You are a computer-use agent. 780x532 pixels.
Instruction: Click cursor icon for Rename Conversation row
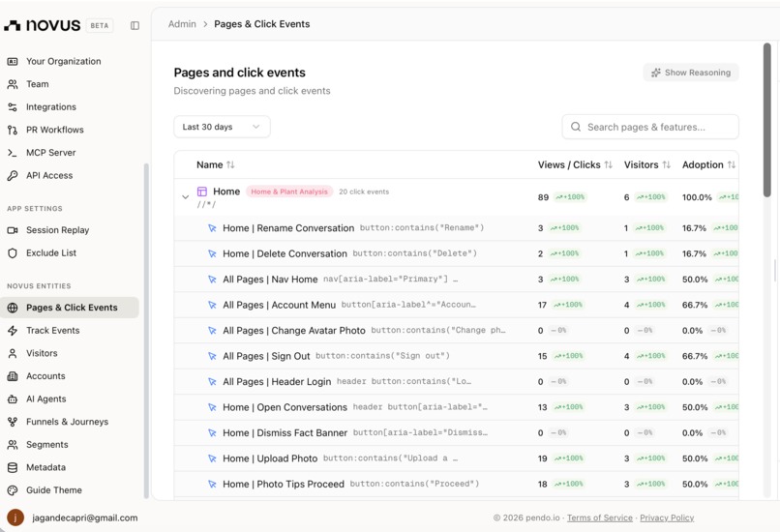[x=212, y=228]
